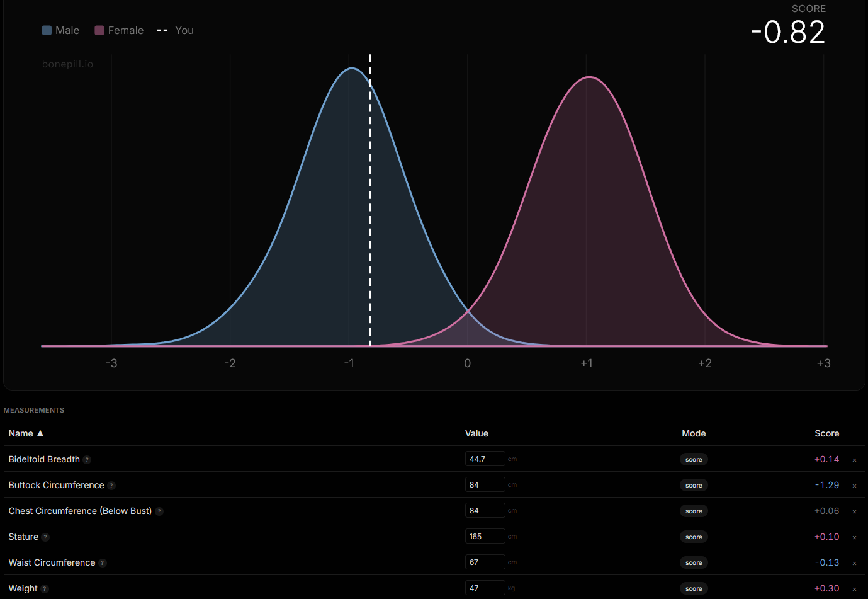Screen dimensions: 868x599
Task: Click the dashed You legend marker
Action: tap(162, 30)
